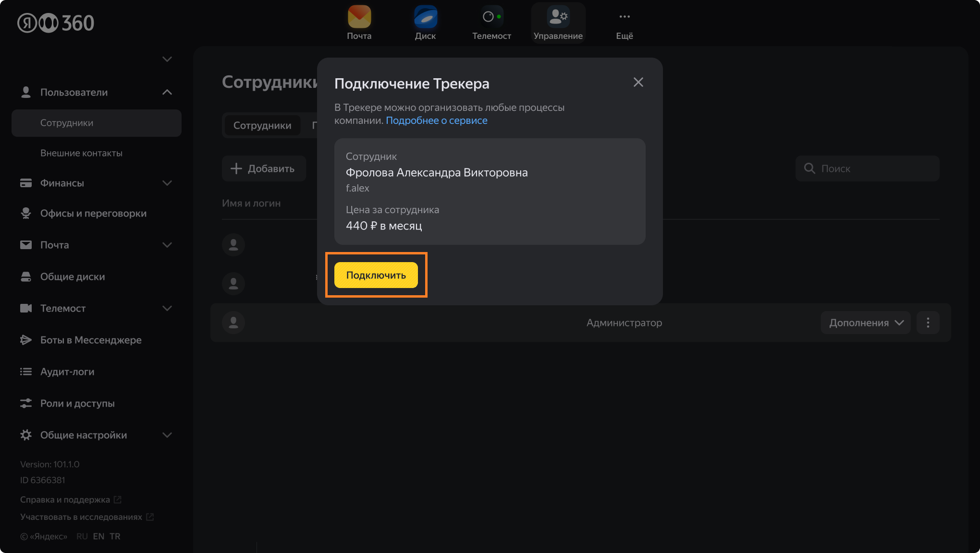Click the second employee avatar in the list
The height and width of the screenshot is (553, 980).
click(x=233, y=284)
